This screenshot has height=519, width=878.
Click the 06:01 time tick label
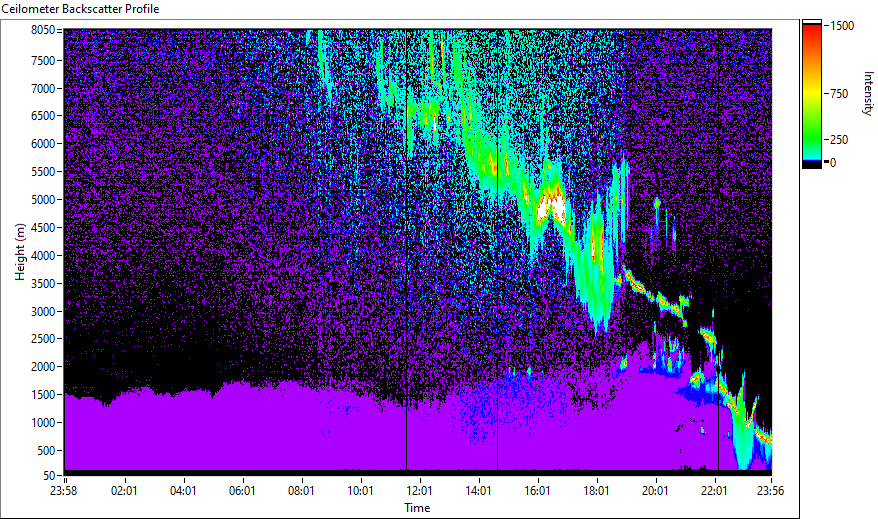242,491
